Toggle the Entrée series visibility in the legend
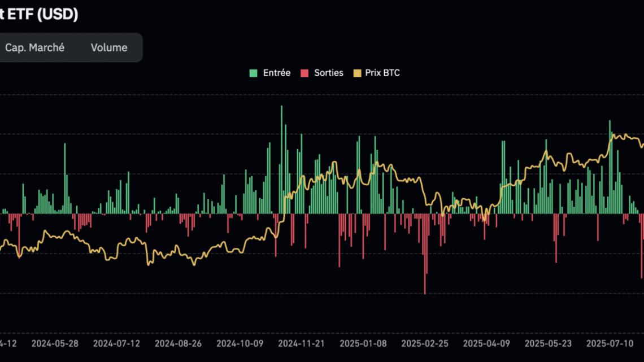The image size is (644, 362). tap(271, 72)
